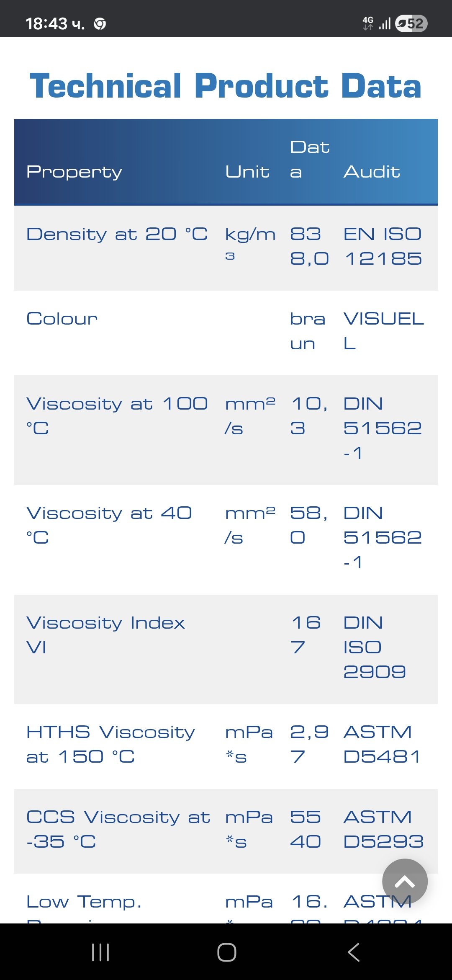Select the HTHS Viscosity at 150 °C row
This screenshot has height=980, width=452.
pyautogui.click(x=110, y=744)
